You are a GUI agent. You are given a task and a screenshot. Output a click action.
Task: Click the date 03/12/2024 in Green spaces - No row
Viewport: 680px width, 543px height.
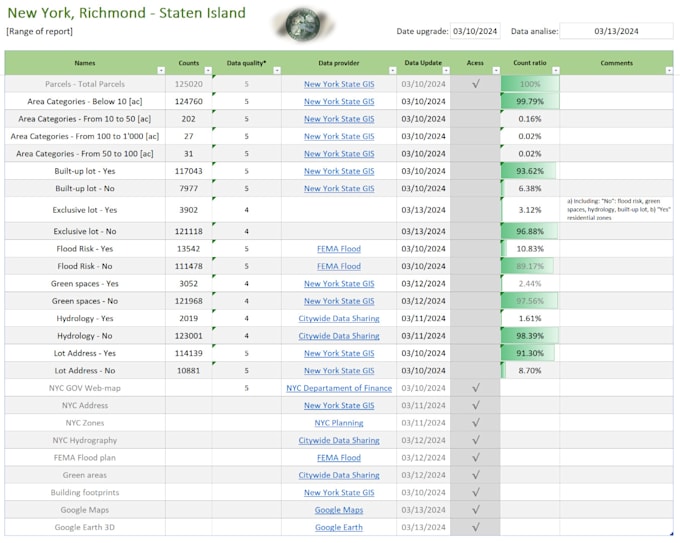click(423, 301)
